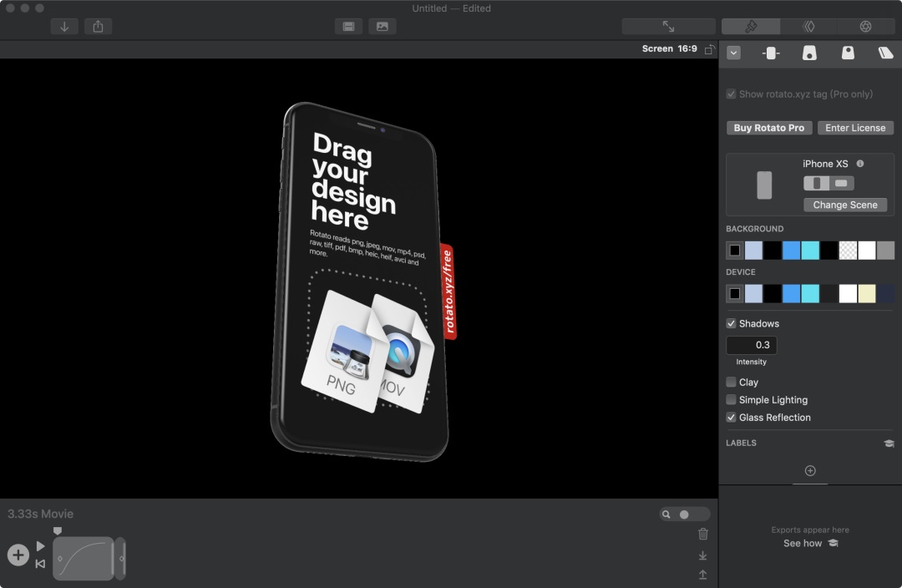Disable the Shadows checkbox
The height and width of the screenshot is (588, 902).
pos(731,323)
